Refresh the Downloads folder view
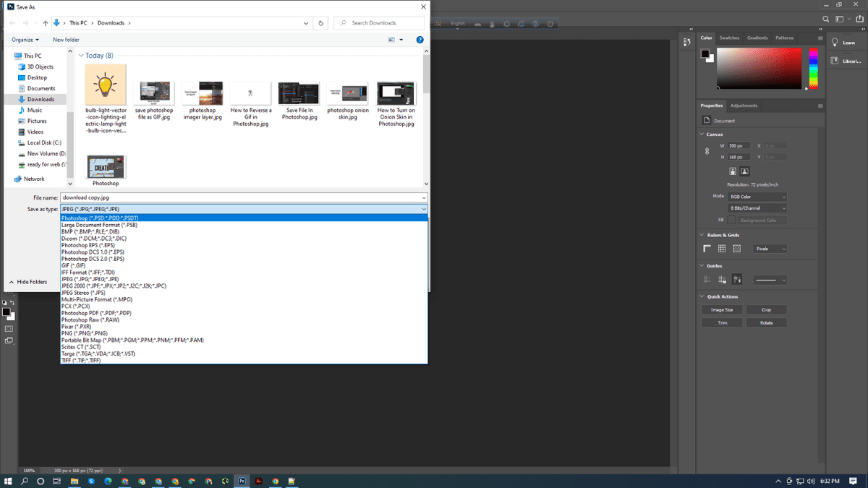This screenshot has width=868, height=488. click(x=321, y=23)
